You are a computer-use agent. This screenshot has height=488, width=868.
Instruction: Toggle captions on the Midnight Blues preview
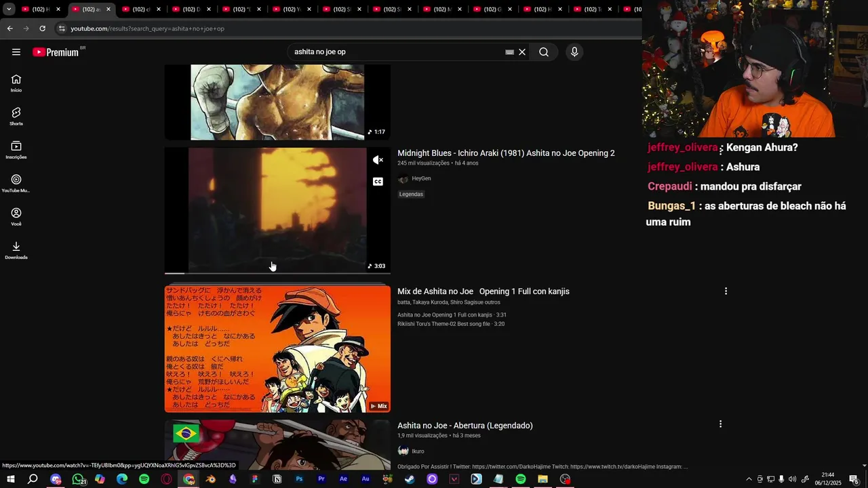point(378,182)
